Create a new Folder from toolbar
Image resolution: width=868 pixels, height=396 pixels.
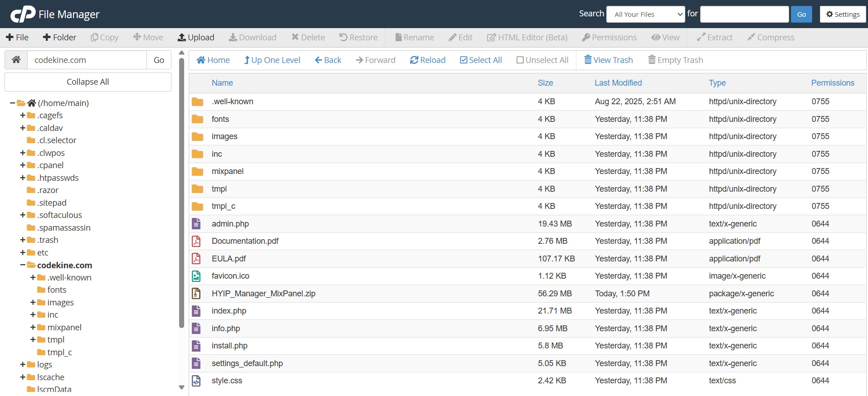click(59, 37)
